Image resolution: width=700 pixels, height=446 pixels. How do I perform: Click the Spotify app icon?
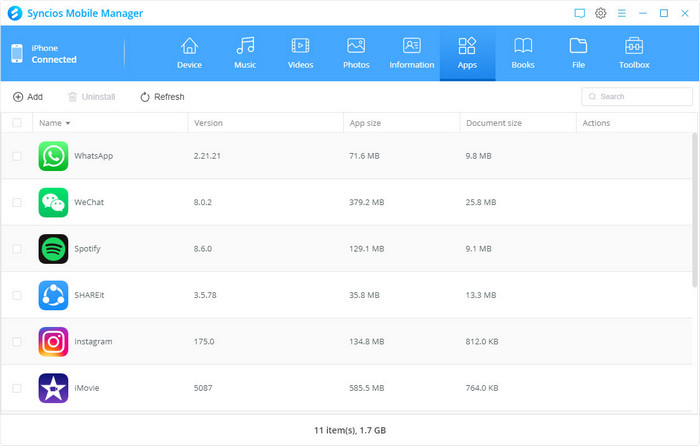pos(53,249)
